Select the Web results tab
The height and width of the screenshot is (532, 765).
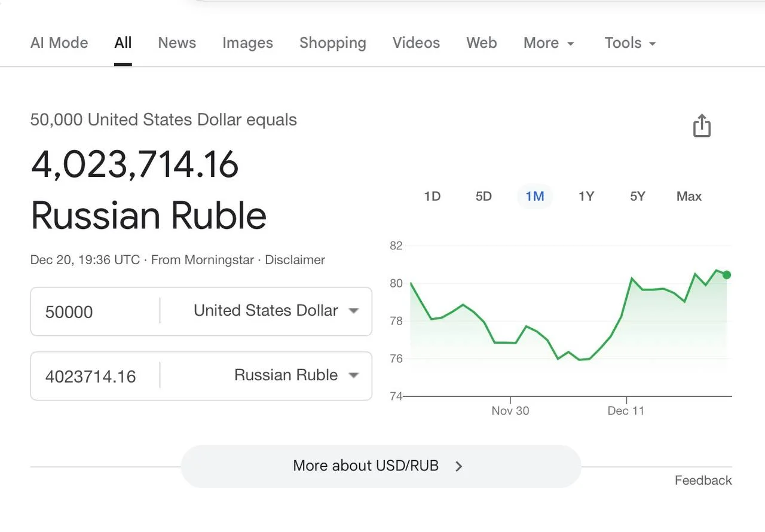[481, 43]
